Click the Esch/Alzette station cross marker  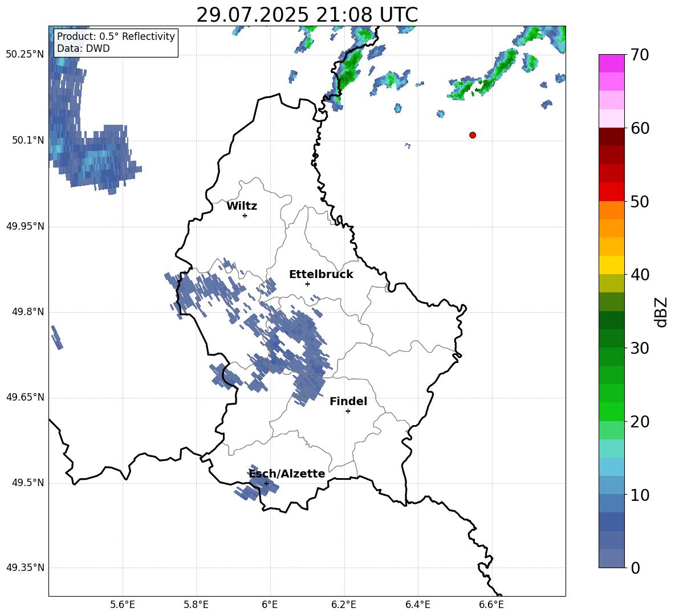pos(266,483)
